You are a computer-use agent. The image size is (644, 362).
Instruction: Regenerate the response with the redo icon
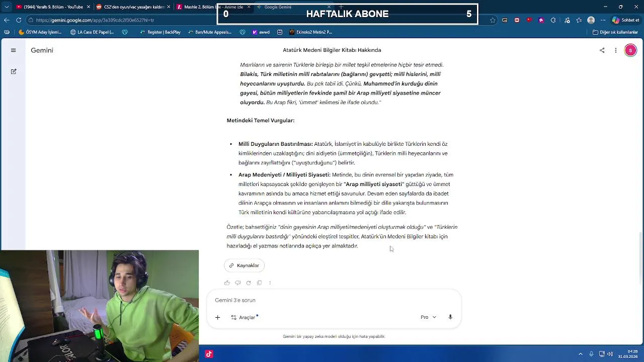click(x=249, y=283)
